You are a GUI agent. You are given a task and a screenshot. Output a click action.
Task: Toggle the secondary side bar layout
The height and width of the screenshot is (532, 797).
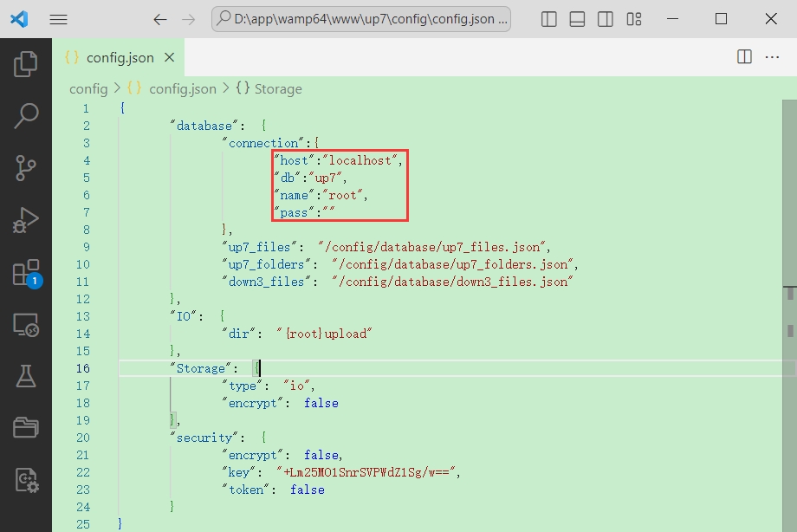point(605,19)
